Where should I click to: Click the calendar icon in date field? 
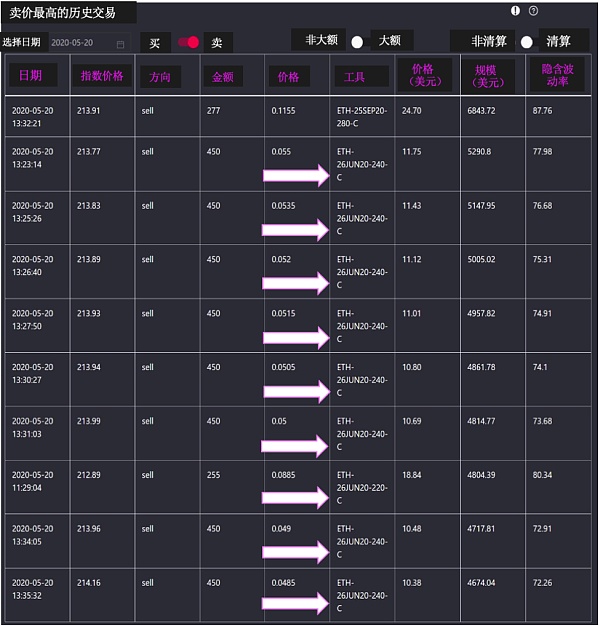(x=121, y=44)
